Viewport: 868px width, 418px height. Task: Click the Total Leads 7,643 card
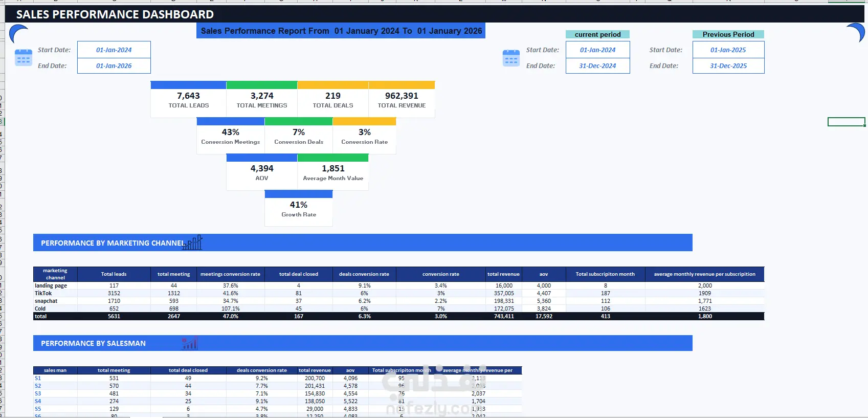[x=188, y=100]
